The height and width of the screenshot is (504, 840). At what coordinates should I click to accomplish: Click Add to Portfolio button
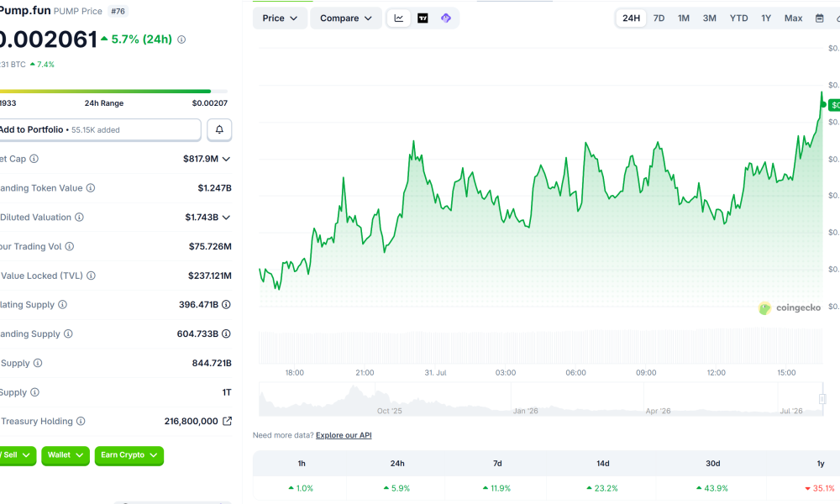pyautogui.click(x=100, y=129)
